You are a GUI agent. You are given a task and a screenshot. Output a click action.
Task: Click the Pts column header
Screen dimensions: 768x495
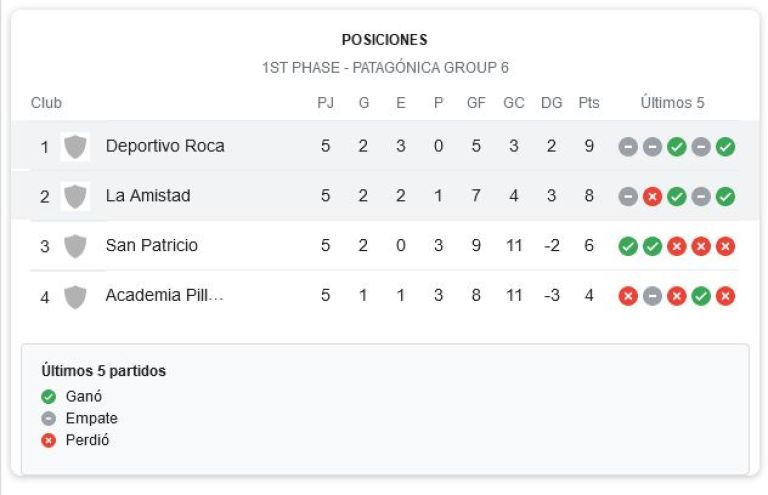[589, 103]
